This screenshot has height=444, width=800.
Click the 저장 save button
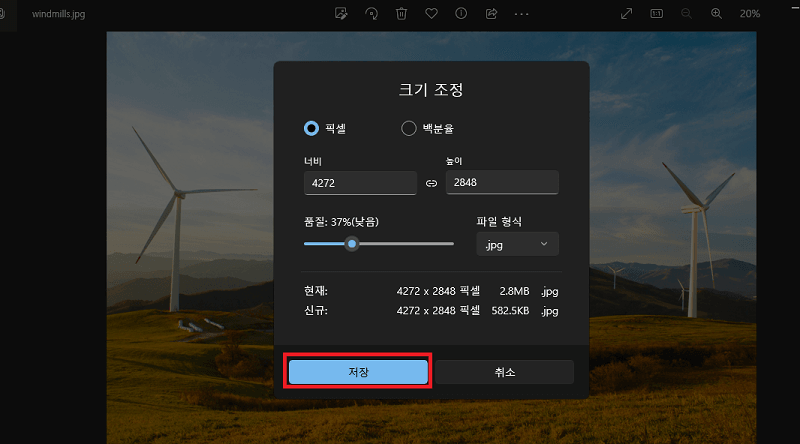click(358, 372)
